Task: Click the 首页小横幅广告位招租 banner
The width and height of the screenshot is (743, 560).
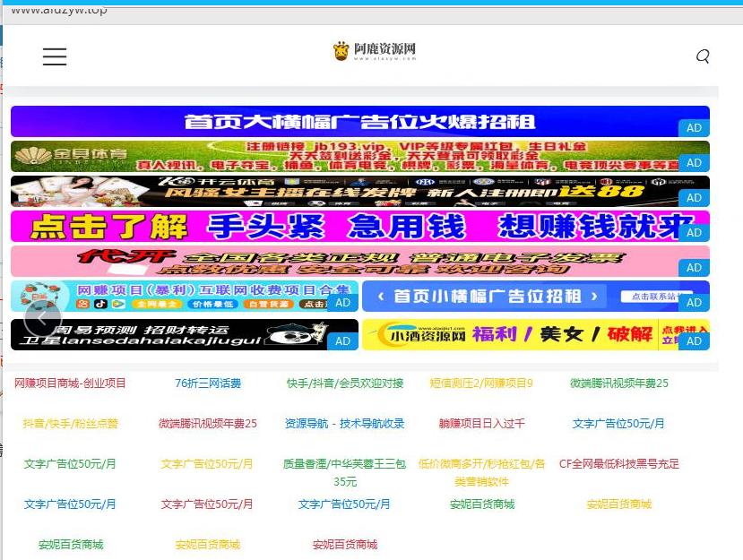Action: pos(536,296)
